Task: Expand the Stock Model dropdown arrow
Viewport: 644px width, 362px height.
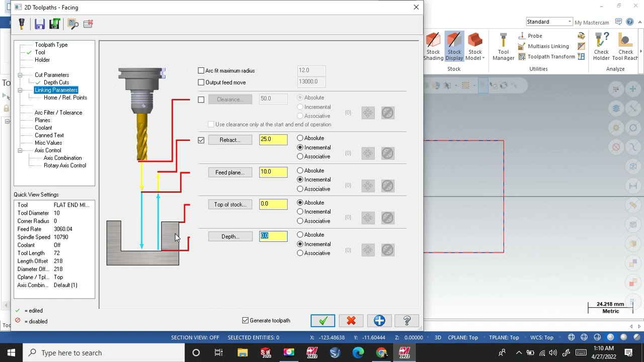Action: click(483, 58)
